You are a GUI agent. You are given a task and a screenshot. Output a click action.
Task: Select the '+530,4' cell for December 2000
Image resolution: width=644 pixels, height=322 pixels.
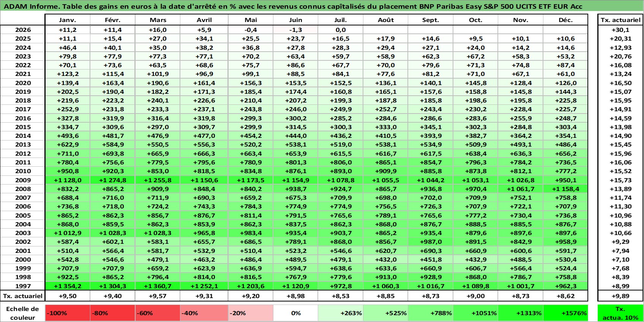click(x=565, y=259)
